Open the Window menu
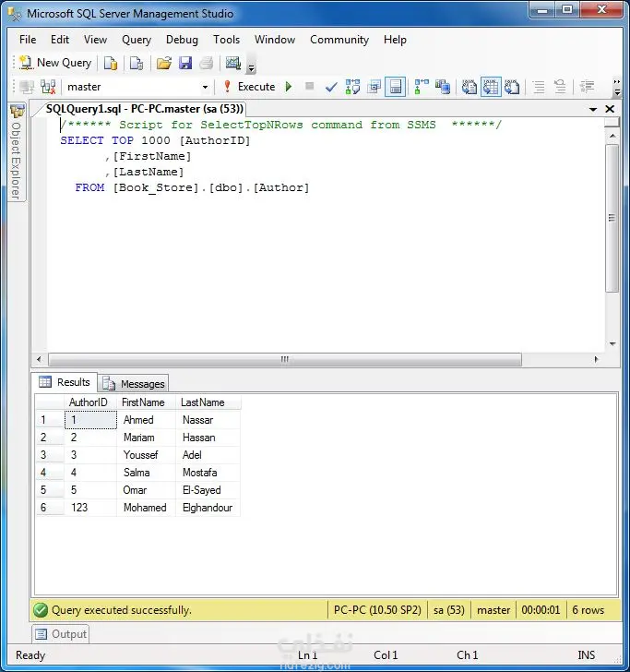630x672 pixels. [275, 40]
